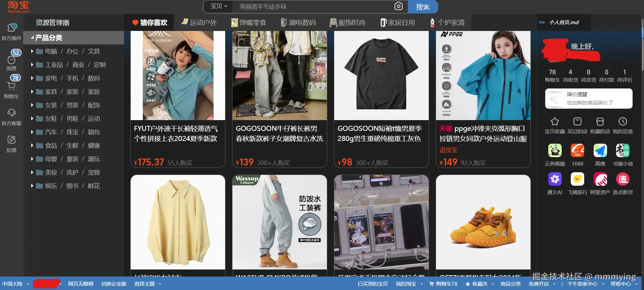Open the 宝贝 search type dropdown
Viewport: 644px width, 290px height.
pos(219,6)
